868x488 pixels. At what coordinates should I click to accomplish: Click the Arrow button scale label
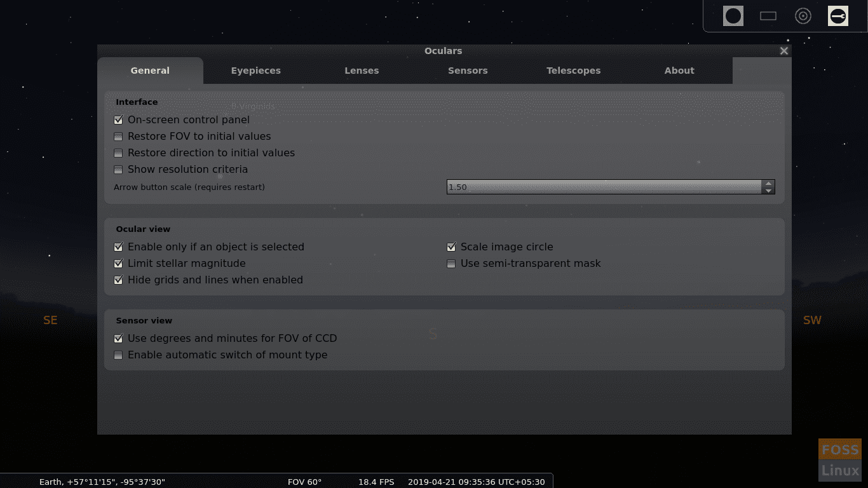[189, 187]
